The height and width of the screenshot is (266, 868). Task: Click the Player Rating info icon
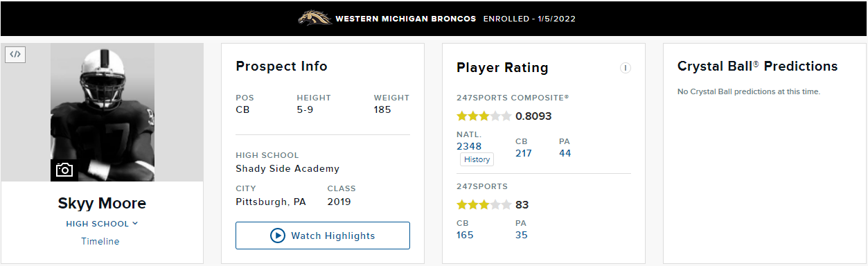(x=626, y=68)
